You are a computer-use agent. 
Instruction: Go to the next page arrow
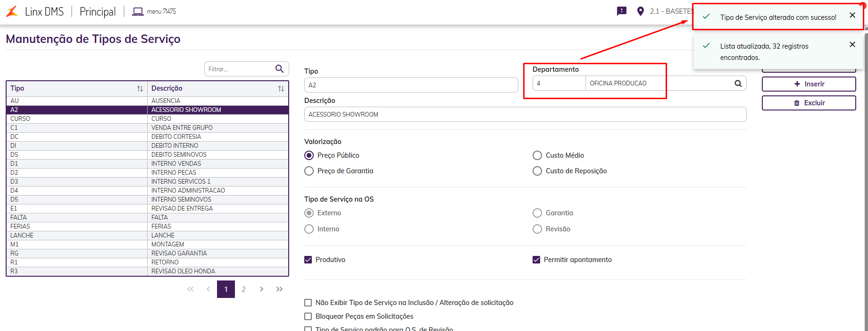point(261,289)
